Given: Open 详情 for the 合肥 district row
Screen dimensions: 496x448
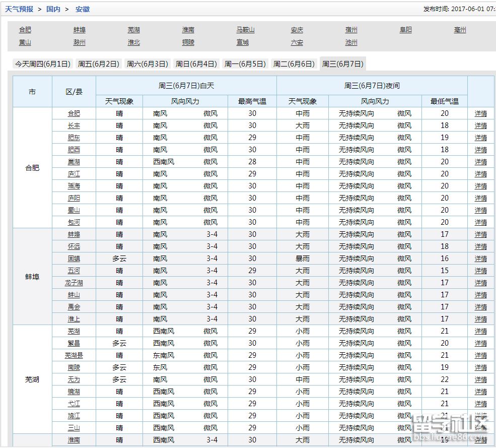Looking at the screenshot, I should [x=480, y=113].
